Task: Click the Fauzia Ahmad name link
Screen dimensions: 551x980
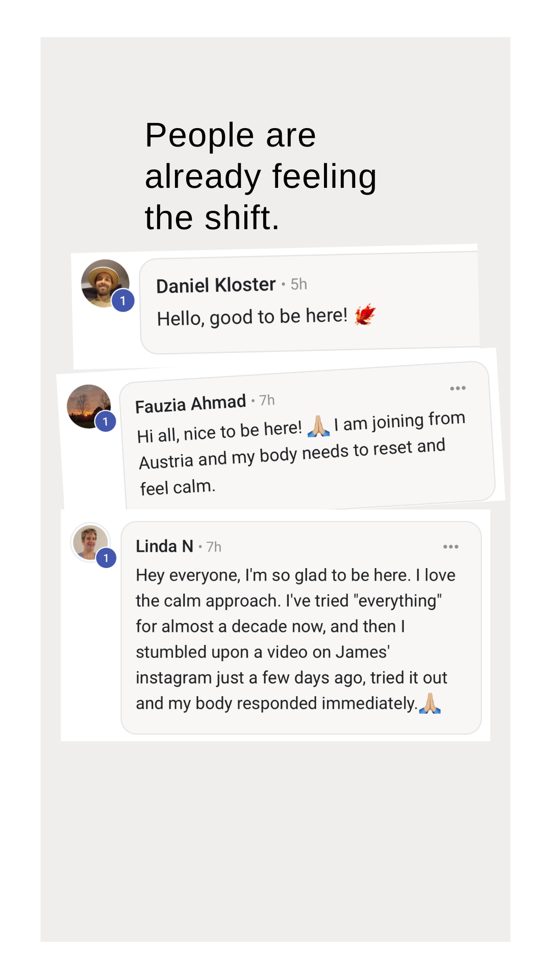Action: [x=190, y=404]
